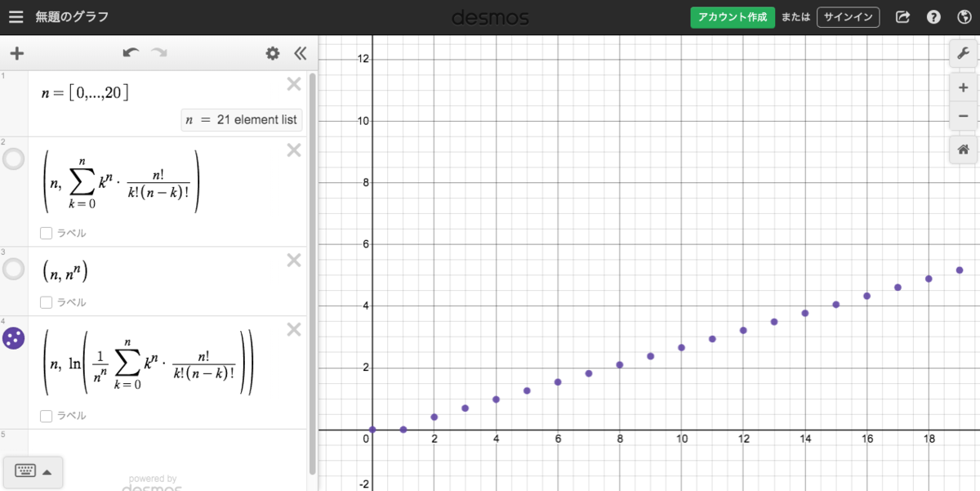Click the plotted point at n=19
980x491 pixels.
pyautogui.click(x=960, y=270)
